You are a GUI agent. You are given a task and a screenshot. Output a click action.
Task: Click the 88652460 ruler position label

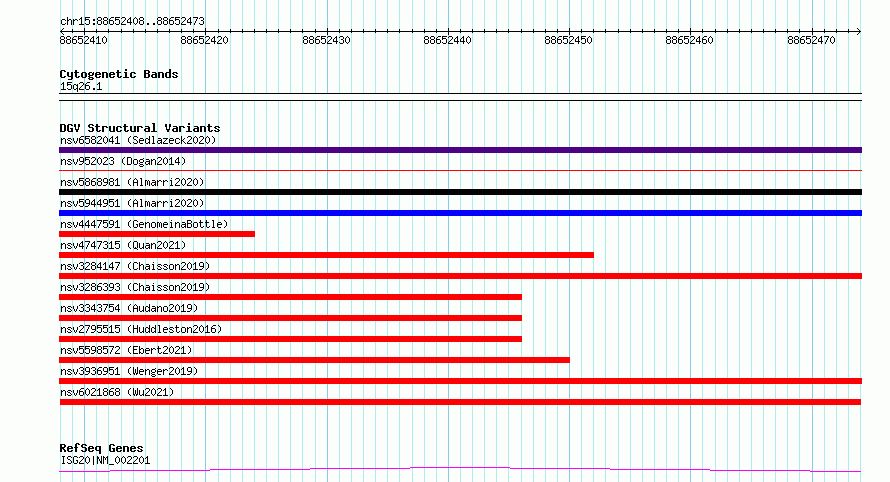(x=689, y=40)
